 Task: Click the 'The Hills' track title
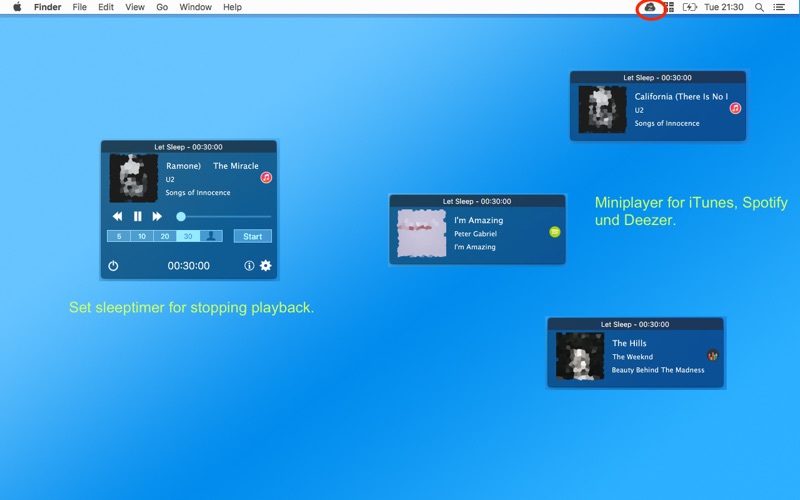click(629, 343)
